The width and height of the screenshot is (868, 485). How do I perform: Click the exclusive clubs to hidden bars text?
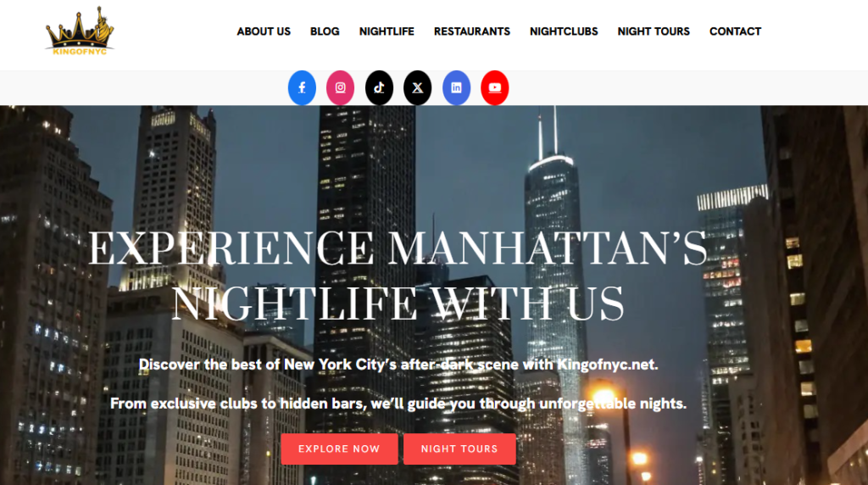398,404
